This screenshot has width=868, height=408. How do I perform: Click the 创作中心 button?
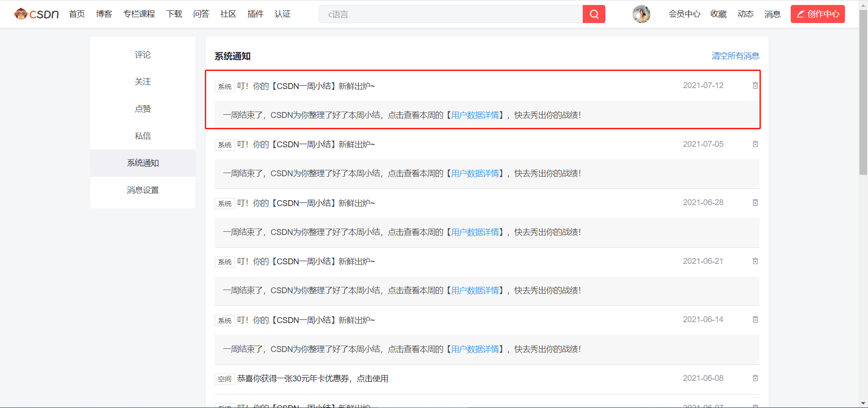coord(818,14)
